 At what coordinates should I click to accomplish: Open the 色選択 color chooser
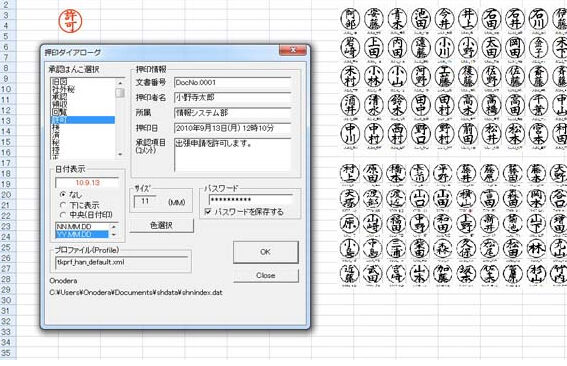pyautogui.click(x=161, y=225)
